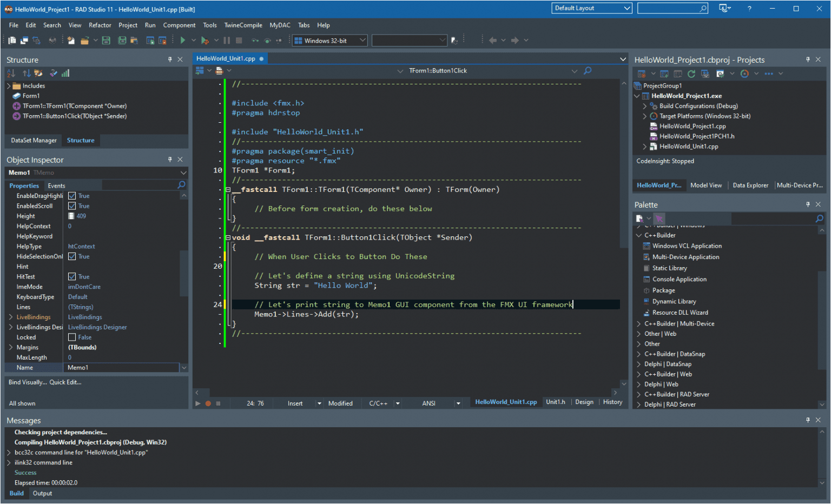Click the search magnifier in editor navigation bar

[x=588, y=70]
